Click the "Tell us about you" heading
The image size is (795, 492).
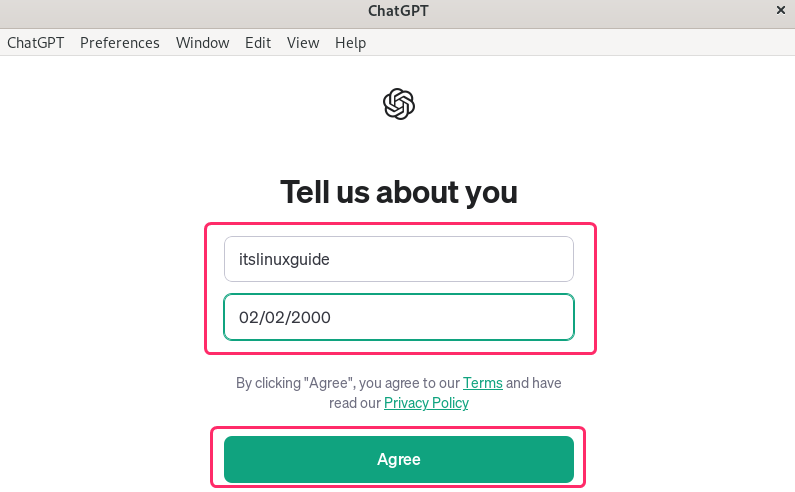[398, 191]
